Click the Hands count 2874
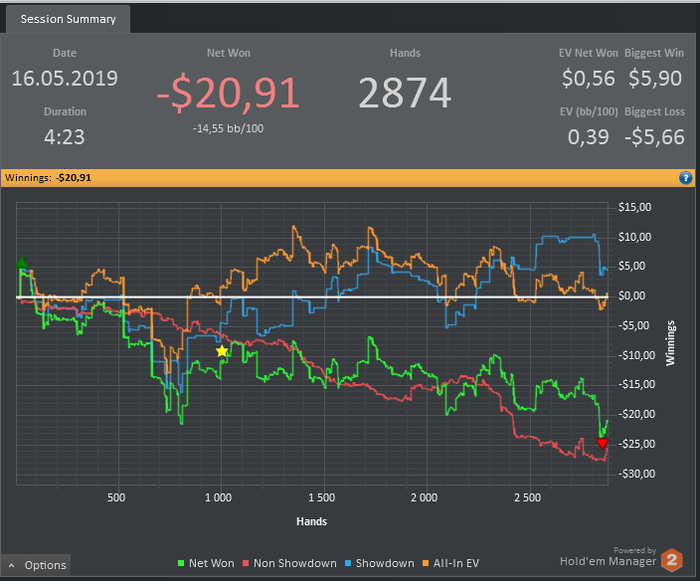Screen dimensions: 700x581 click(405, 93)
